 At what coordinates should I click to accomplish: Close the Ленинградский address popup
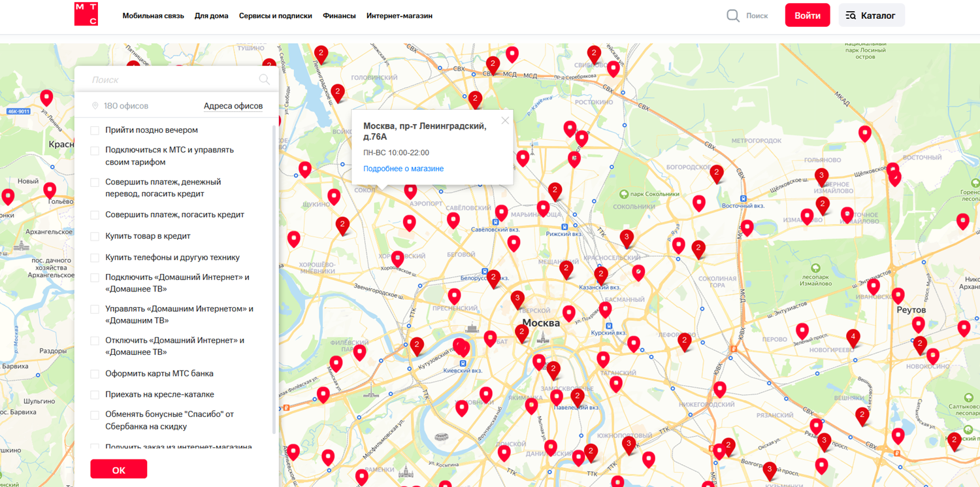[x=505, y=121]
